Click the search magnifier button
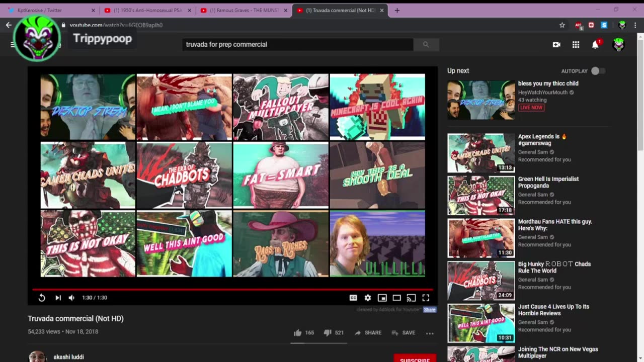 [426, 44]
